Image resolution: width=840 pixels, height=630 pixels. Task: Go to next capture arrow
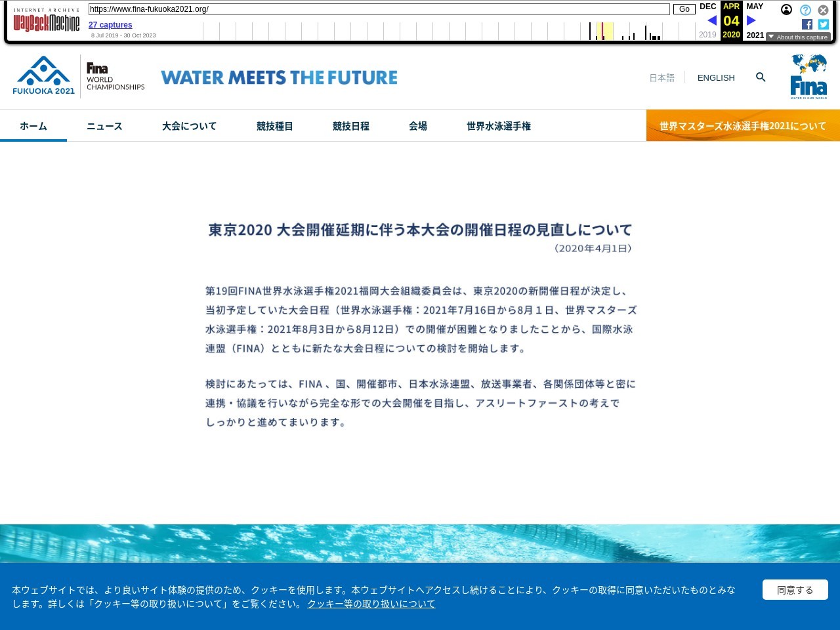tap(751, 20)
